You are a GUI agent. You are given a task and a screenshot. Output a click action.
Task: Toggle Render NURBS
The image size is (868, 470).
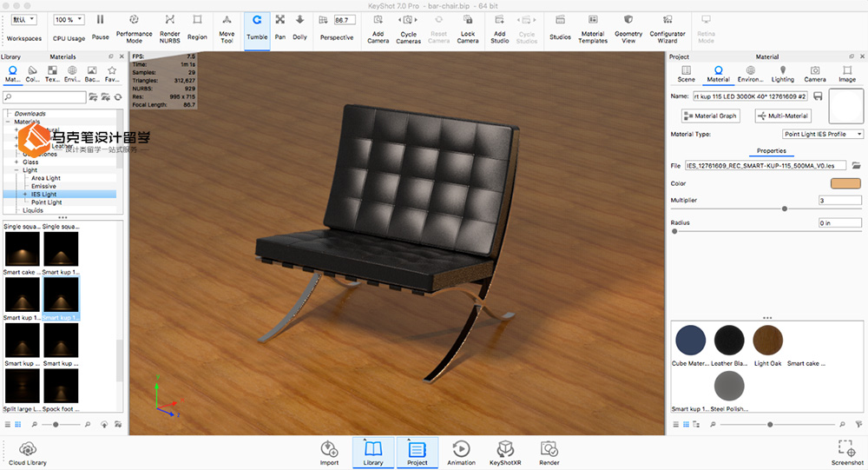[170, 28]
